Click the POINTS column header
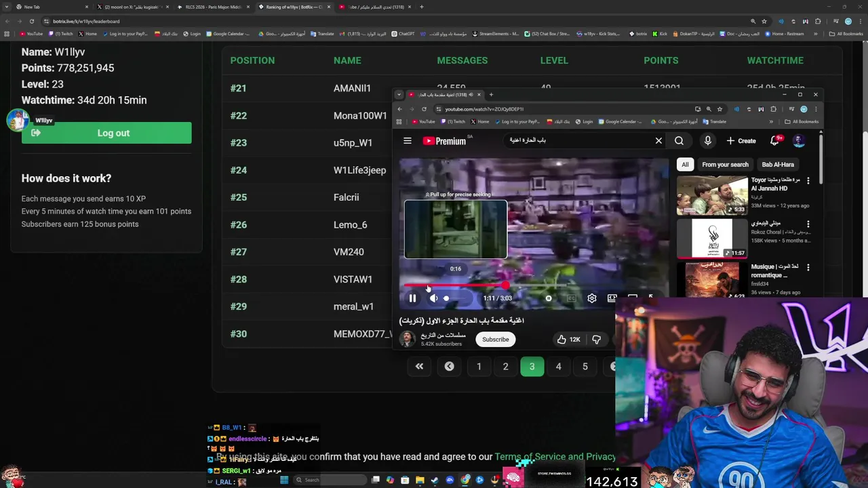Image resolution: width=868 pixels, height=488 pixels. [x=660, y=60]
